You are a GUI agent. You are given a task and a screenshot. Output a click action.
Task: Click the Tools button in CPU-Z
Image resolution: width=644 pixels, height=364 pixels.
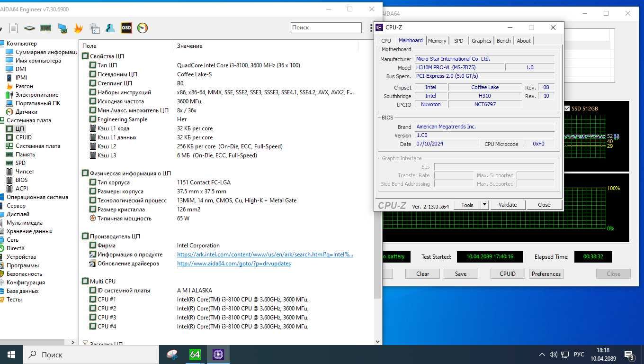(x=467, y=205)
